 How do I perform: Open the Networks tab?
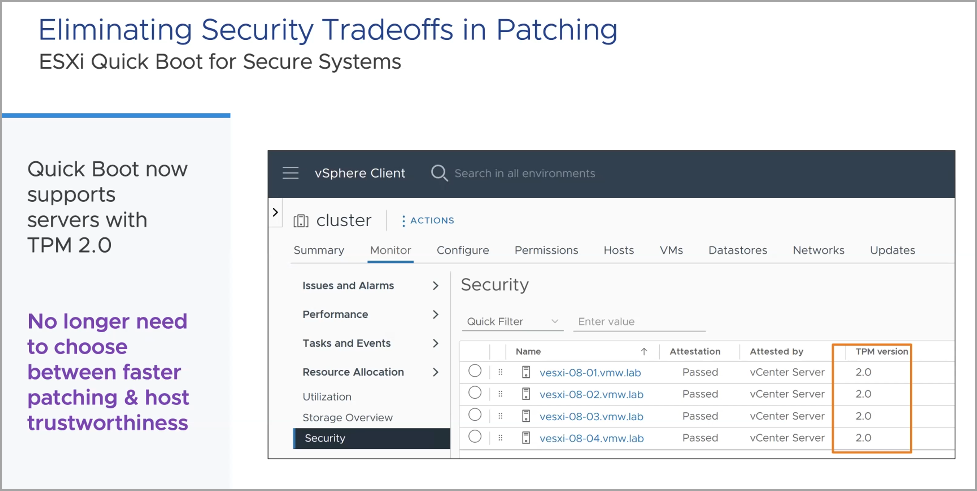coord(819,250)
